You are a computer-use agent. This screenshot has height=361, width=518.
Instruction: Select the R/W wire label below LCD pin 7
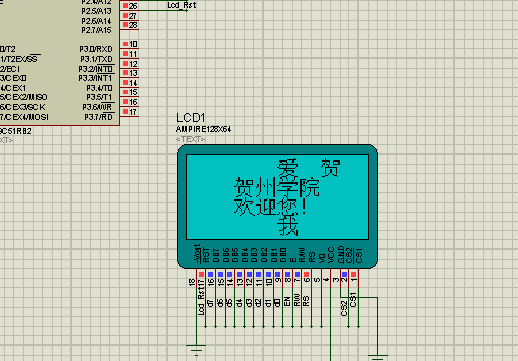[x=297, y=300]
